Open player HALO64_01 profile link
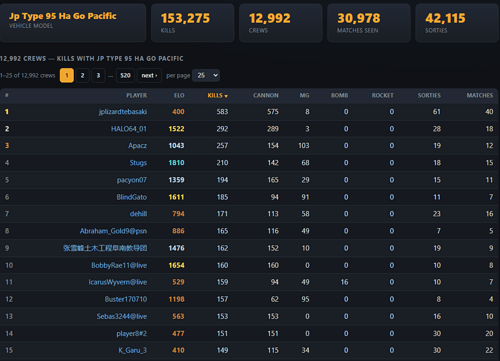 coord(129,129)
